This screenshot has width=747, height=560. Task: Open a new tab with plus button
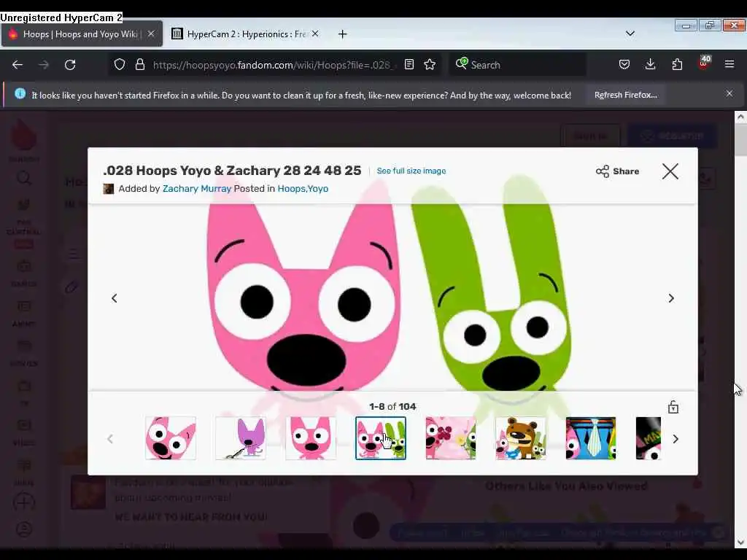point(343,34)
